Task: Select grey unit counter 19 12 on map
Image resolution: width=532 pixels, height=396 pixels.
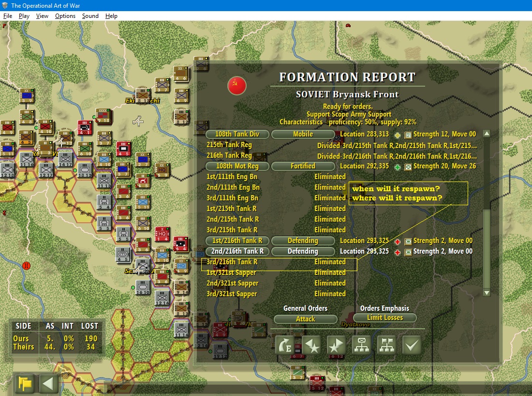Action: tap(220, 351)
